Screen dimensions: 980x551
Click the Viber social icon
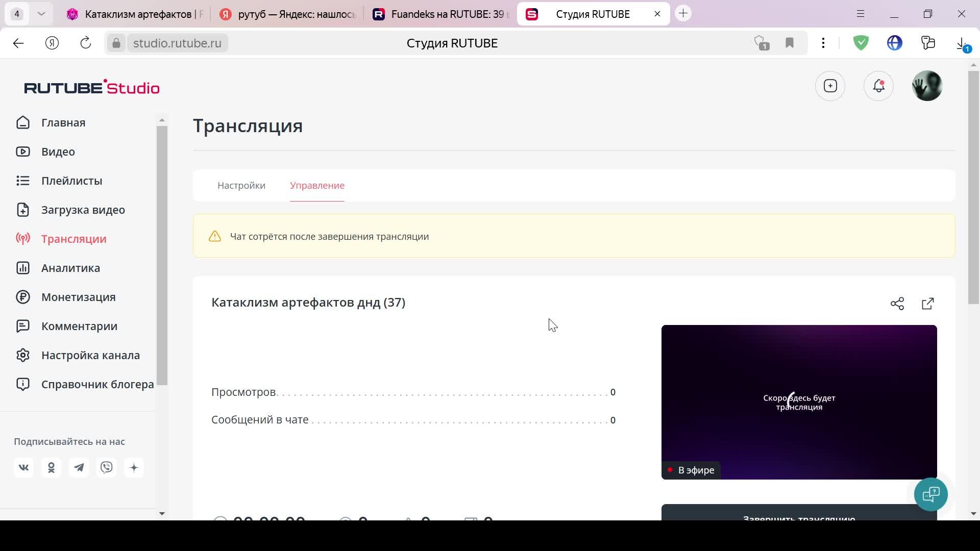[107, 467]
